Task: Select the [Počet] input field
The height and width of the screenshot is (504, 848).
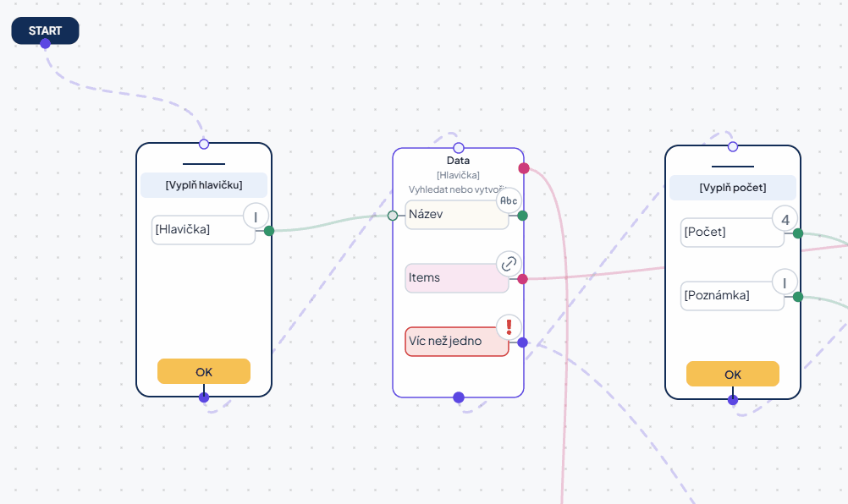Action: coord(732,233)
